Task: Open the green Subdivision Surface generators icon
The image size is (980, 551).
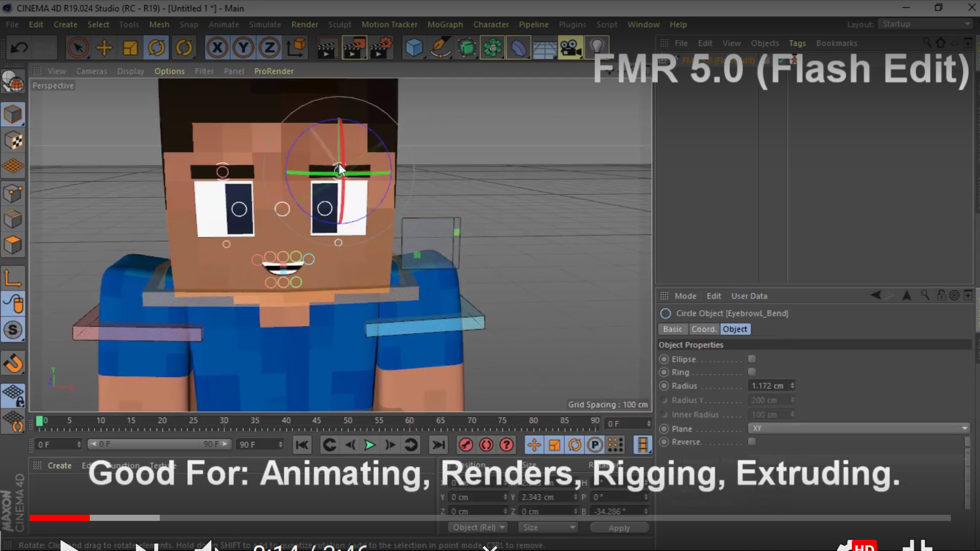Action: coord(467,48)
